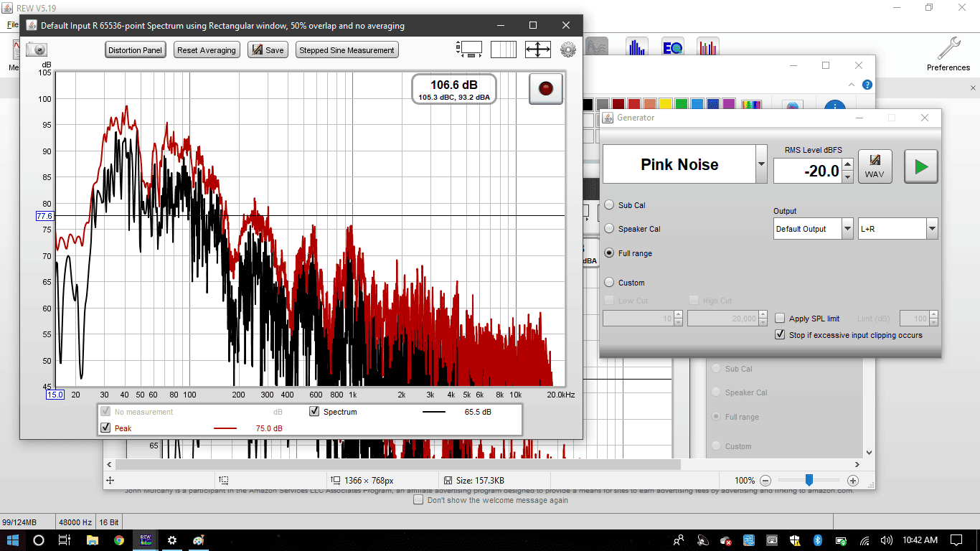Open the Bluetooth icon in system tray
980x551 pixels.
[x=817, y=540]
